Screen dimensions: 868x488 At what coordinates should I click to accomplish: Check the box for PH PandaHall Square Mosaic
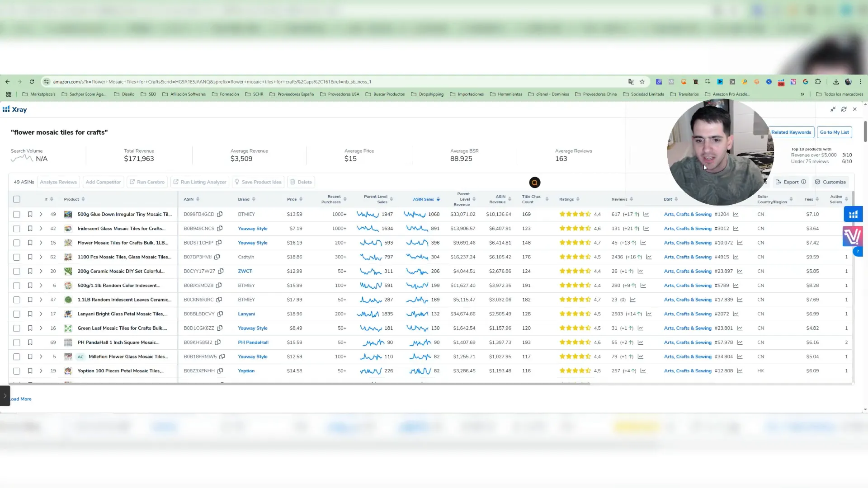[17, 343]
